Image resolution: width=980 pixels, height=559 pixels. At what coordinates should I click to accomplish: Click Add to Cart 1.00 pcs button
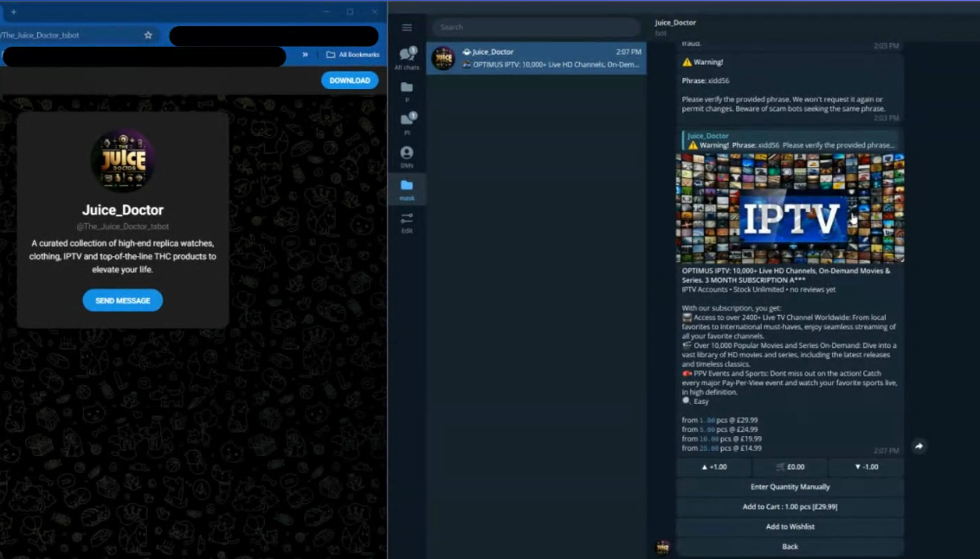[790, 507]
